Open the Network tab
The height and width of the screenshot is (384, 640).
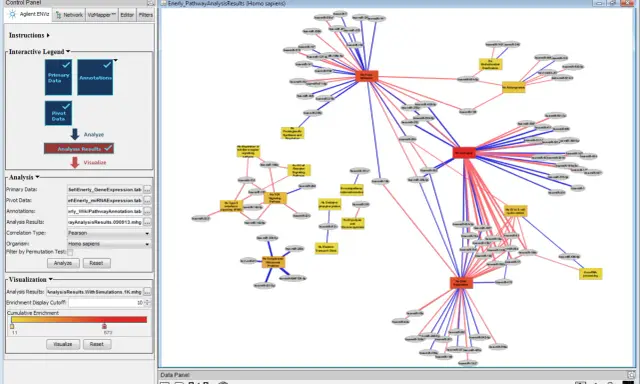[69, 15]
